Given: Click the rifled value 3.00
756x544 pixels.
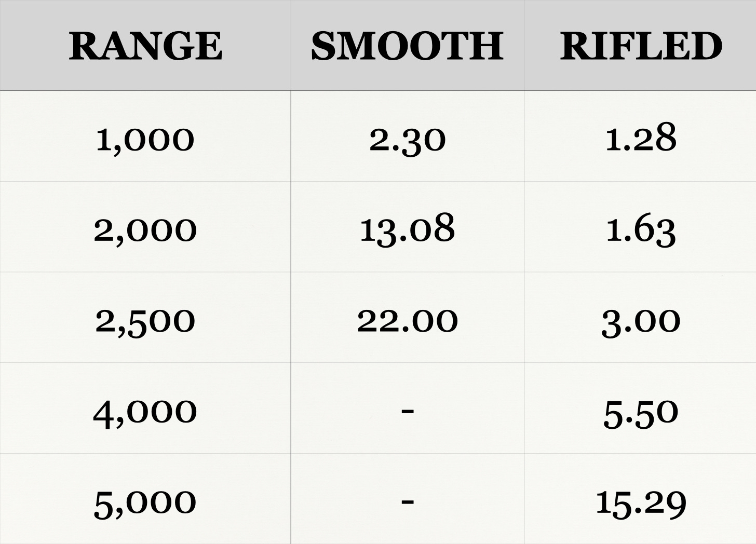Looking at the screenshot, I should point(641,321).
